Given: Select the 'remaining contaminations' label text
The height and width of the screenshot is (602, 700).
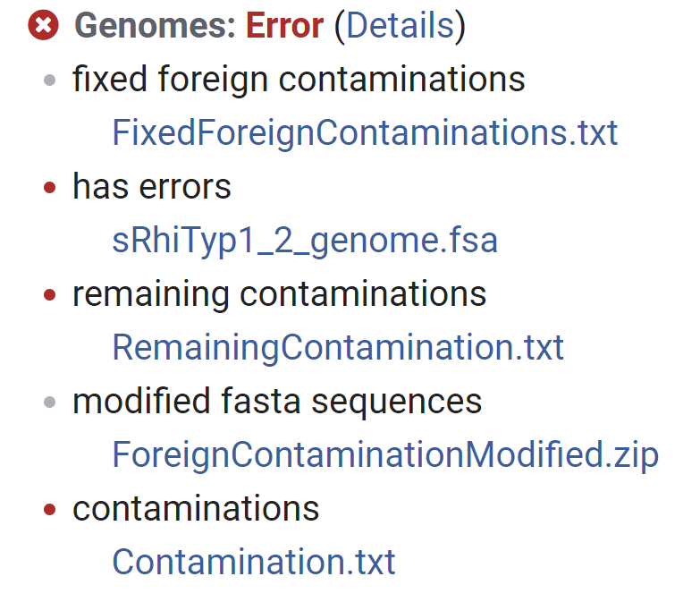Looking at the screenshot, I should coord(279,294).
